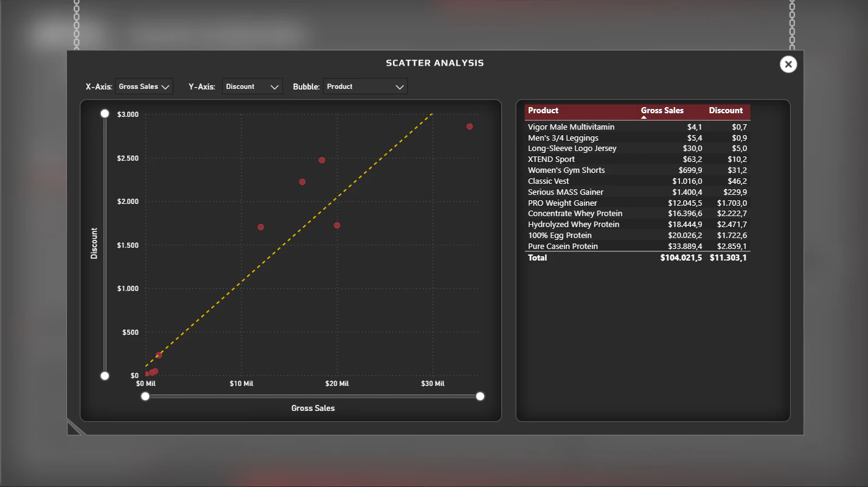The height and width of the screenshot is (487, 868).
Task: Click the left handle of the Gross Sales slider
Action: coord(145,396)
